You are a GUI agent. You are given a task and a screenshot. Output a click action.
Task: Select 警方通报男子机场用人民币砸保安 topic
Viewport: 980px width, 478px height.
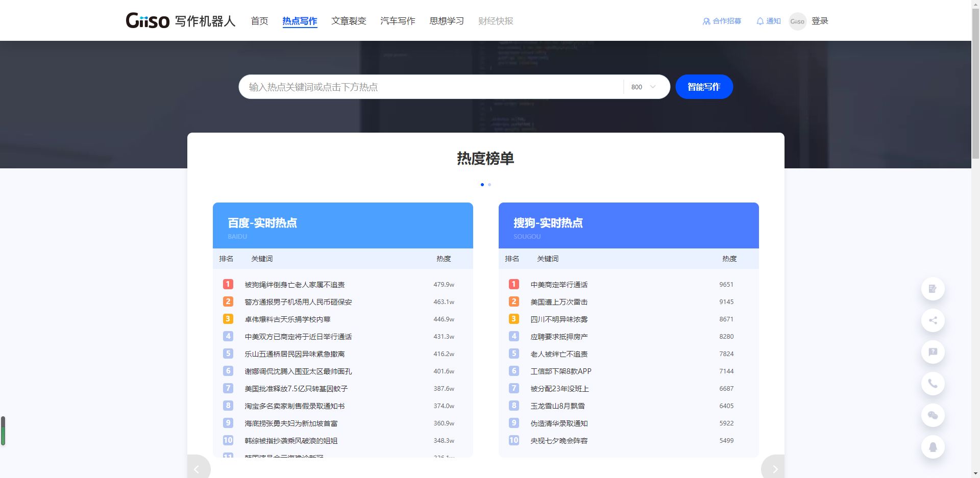point(298,302)
